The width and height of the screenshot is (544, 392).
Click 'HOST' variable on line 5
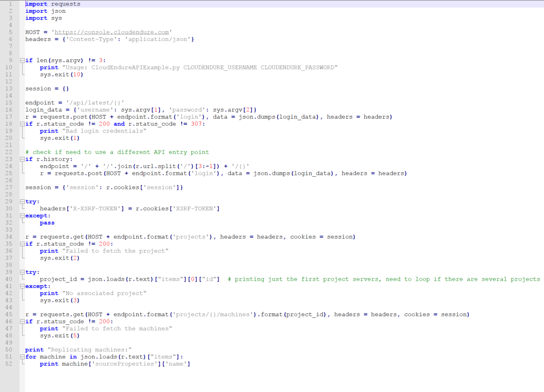click(33, 32)
